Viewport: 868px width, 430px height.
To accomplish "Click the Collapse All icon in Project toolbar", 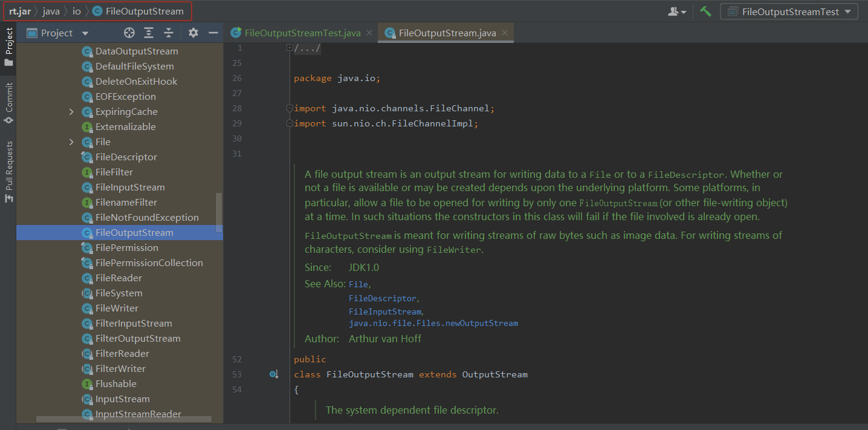I will click(169, 33).
